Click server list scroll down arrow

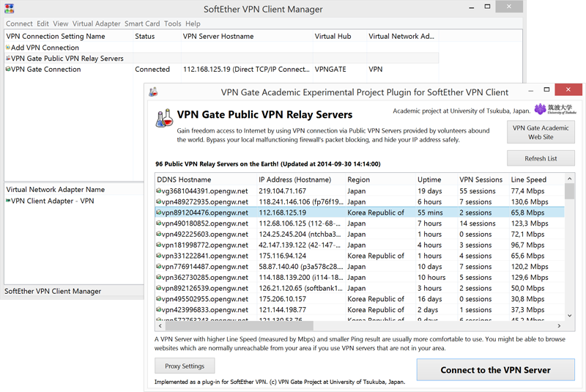(570, 315)
